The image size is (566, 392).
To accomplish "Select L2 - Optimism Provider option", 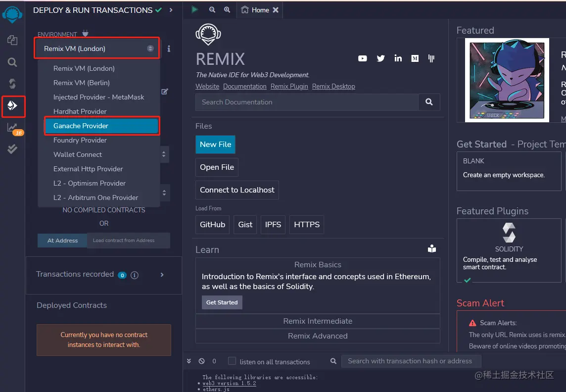I will pyautogui.click(x=99, y=183).
